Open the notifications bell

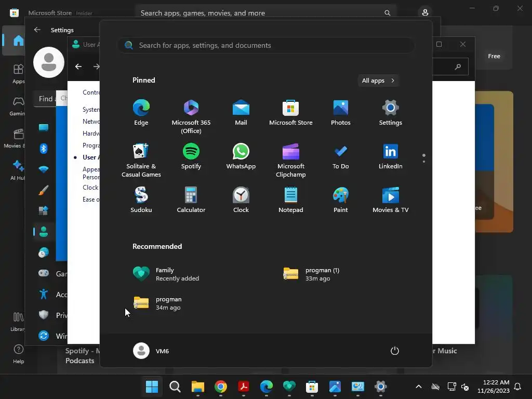click(x=518, y=387)
